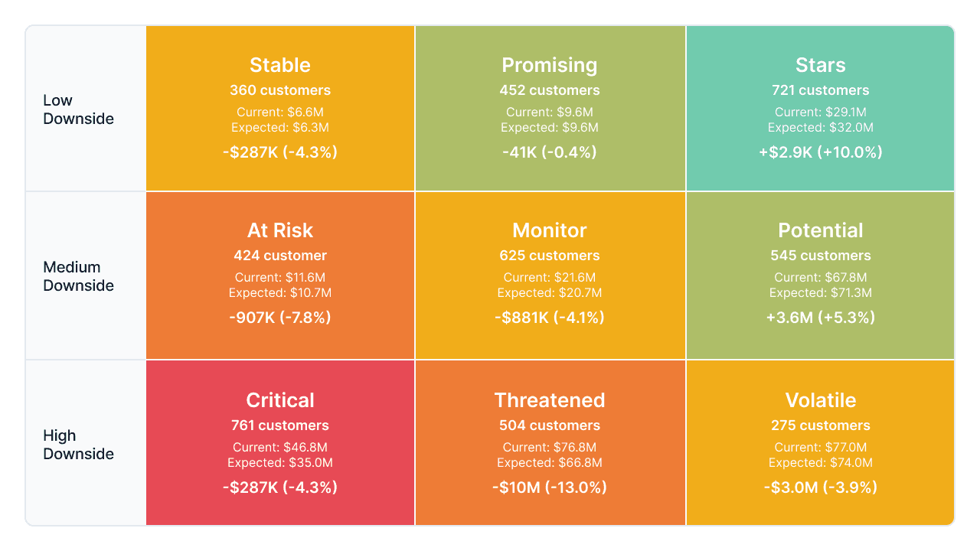Open the Monitor segment heading
Screen dimensions: 980x551
[550, 230]
